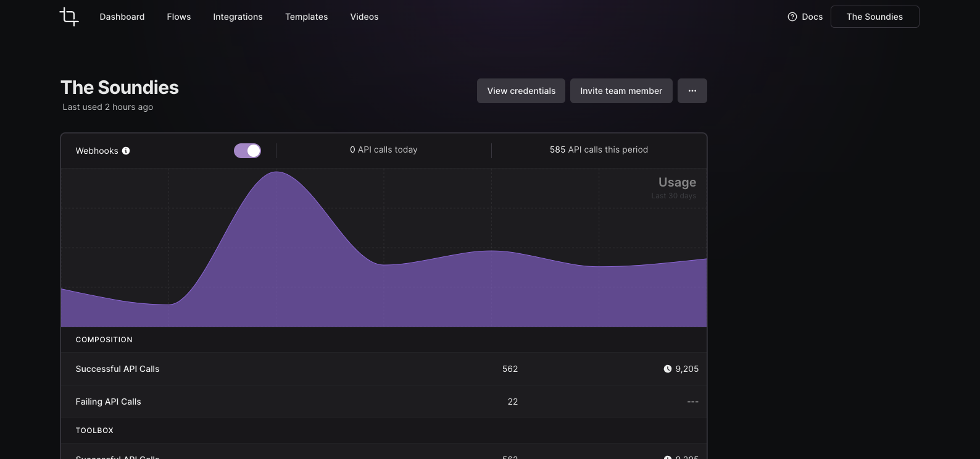This screenshot has height=459, width=980.
Task: Toggle the Webhooks switch off
Action: click(247, 151)
